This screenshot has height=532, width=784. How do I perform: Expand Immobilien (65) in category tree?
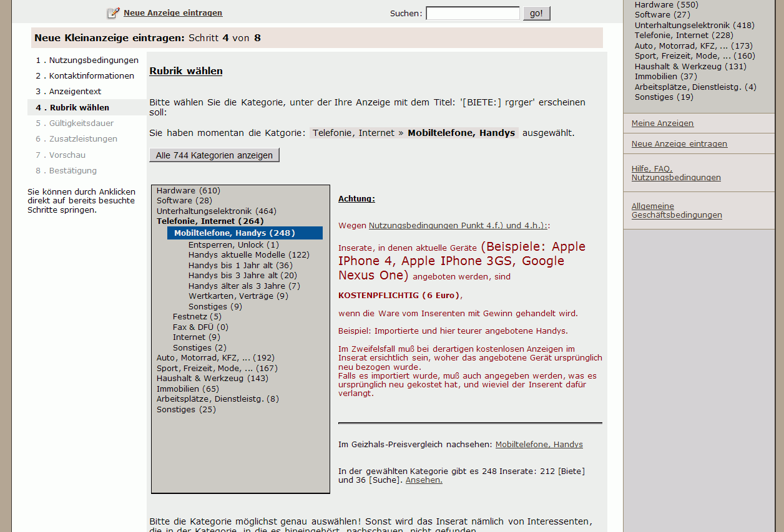[x=187, y=389]
